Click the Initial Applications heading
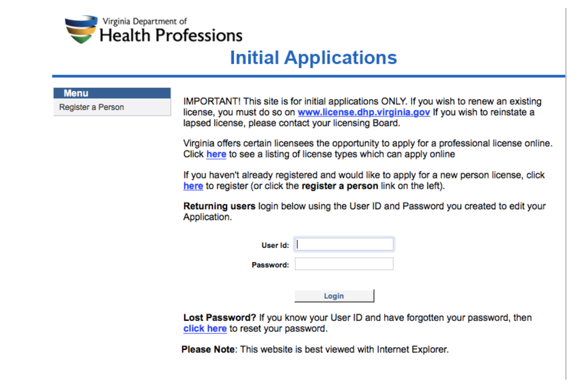Image resolution: width=588 pixels, height=390 pixels. (x=313, y=57)
